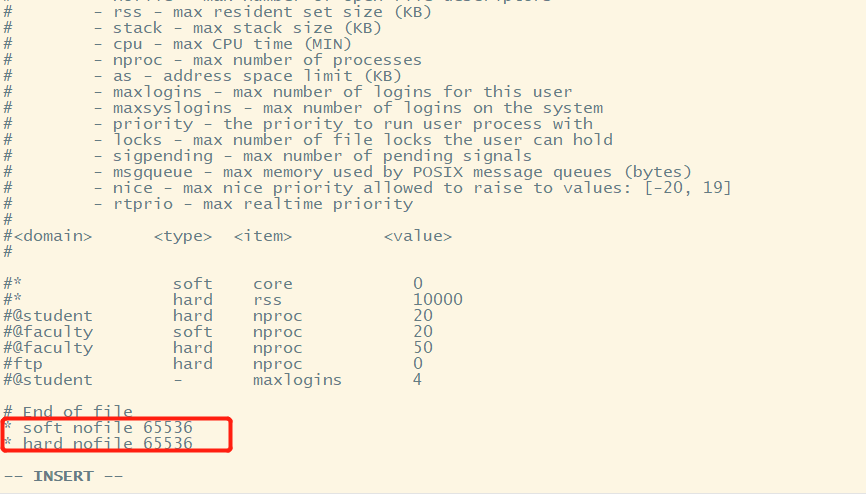The height and width of the screenshot is (495, 866).
Task: Click value '0' in the ftp row
Action: pos(418,364)
